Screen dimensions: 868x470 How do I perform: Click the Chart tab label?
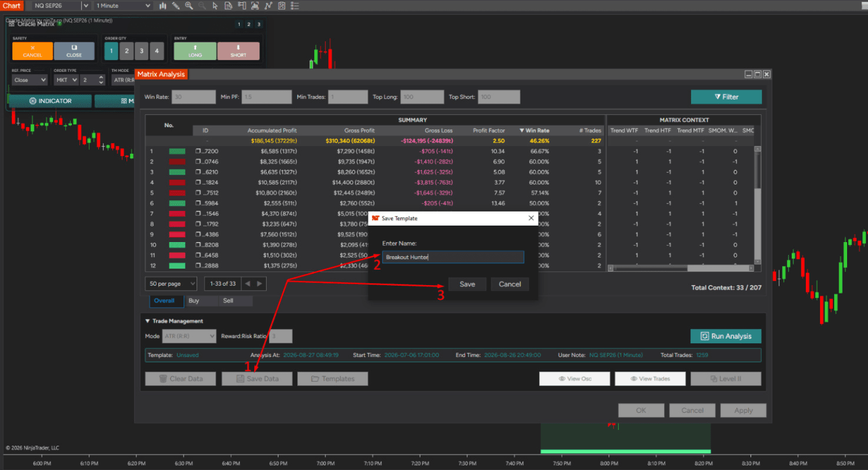pyautogui.click(x=11, y=6)
